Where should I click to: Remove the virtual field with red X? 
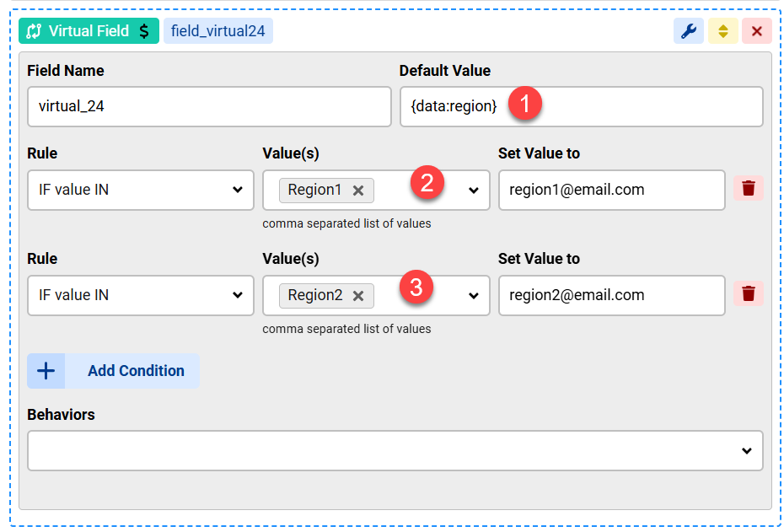pyautogui.click(x=756, y=31)
